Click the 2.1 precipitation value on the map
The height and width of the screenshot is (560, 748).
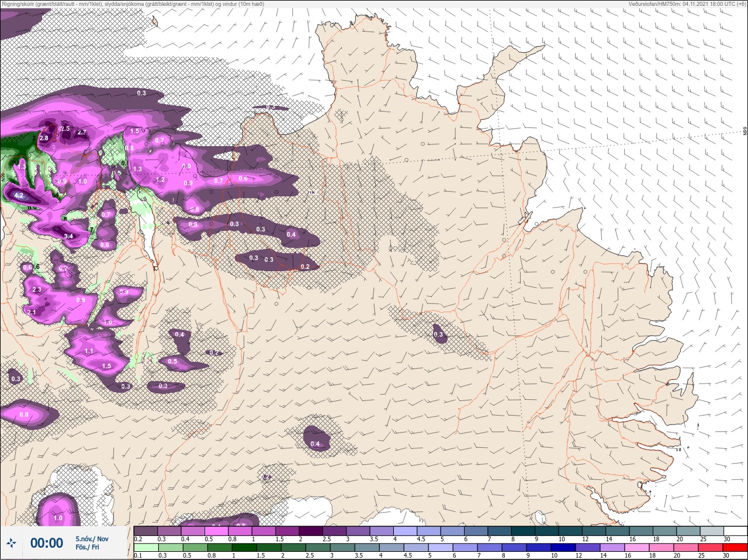pos(32,312)
